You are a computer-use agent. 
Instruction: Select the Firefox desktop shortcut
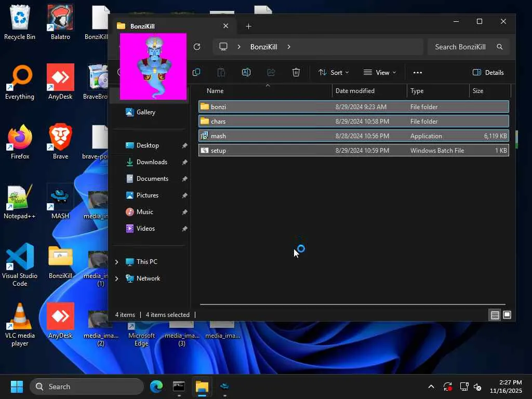[20, 142]
